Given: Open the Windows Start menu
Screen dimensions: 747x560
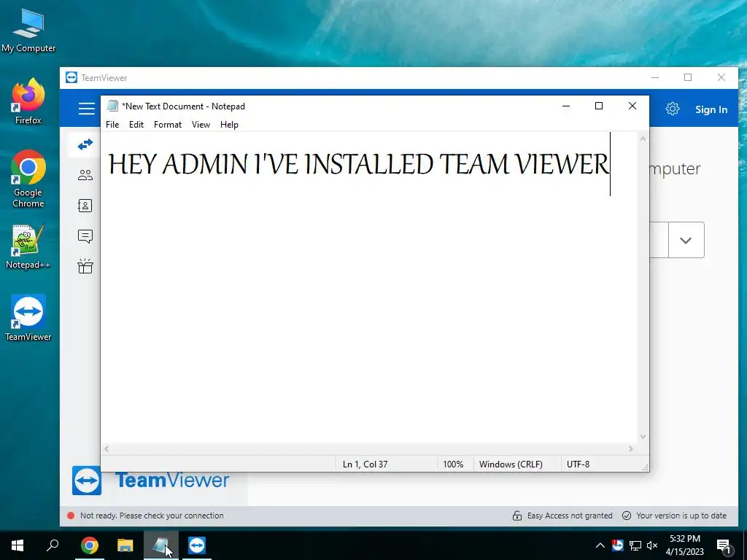Looking at the screenshot, I should (18, 545).
